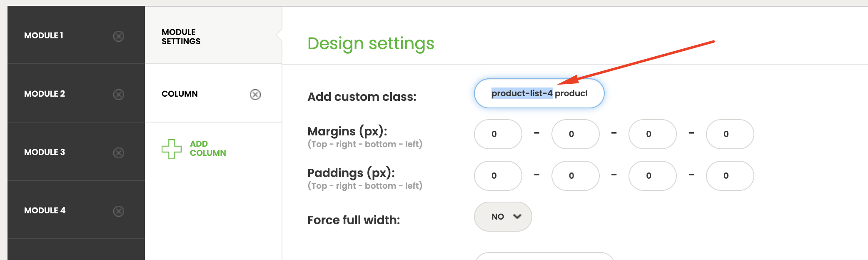Go to Module 4 in the sidebar
Viewport: 868px width, 260px height.
click(x=45, y=211)
